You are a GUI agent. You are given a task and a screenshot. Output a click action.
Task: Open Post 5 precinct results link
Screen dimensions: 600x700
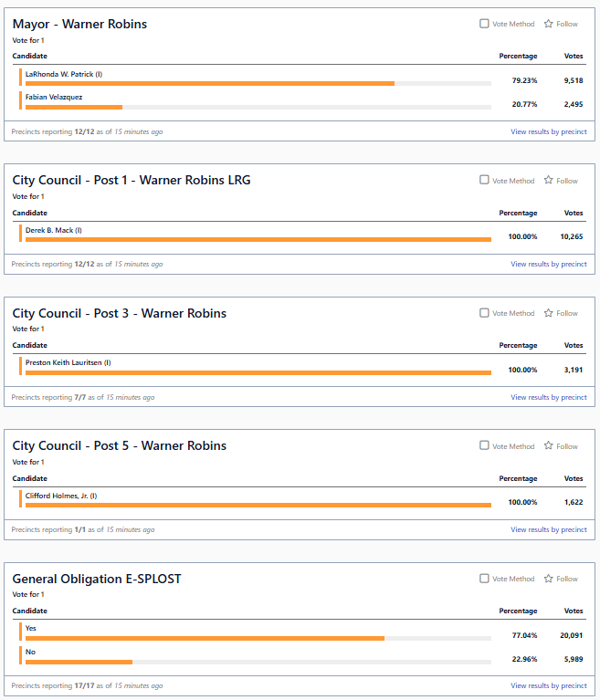click(x=548, y=529)
